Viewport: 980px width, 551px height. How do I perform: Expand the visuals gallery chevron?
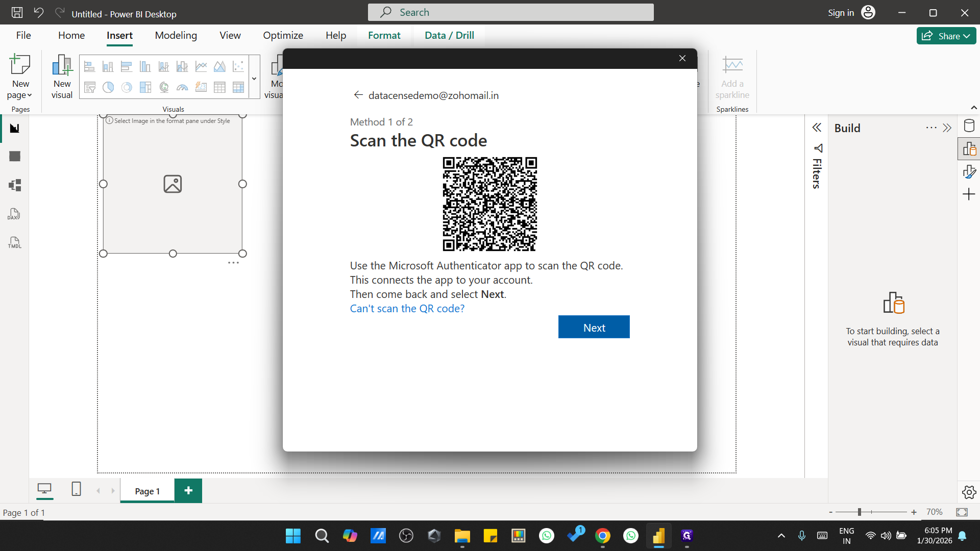(254, 78)
